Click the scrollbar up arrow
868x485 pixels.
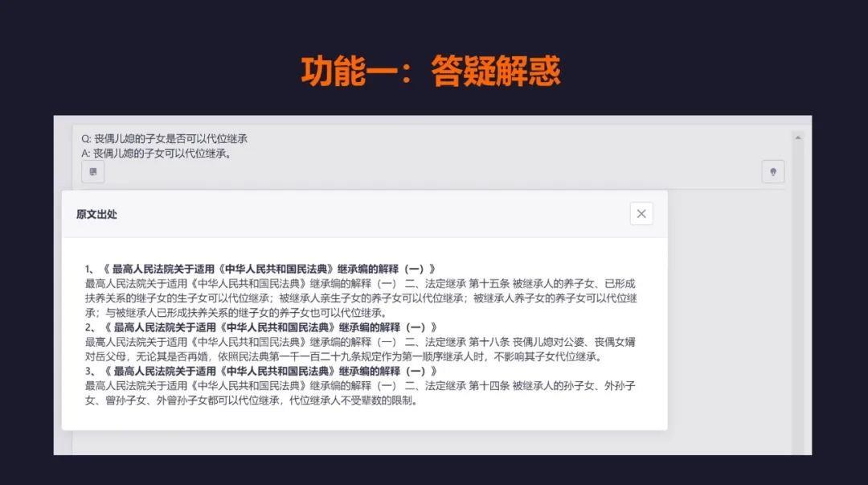tap(798, 138)
